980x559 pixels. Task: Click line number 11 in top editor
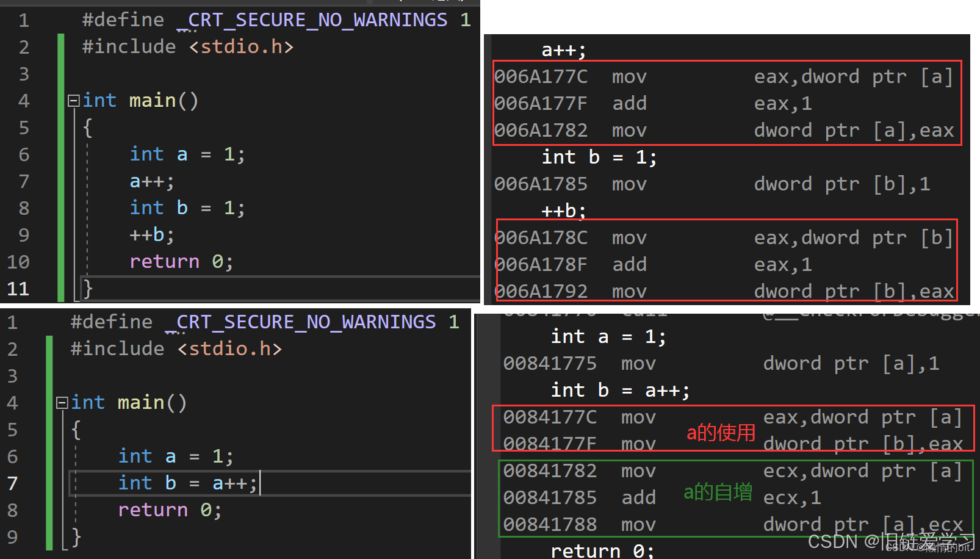[x=18, y=289]
